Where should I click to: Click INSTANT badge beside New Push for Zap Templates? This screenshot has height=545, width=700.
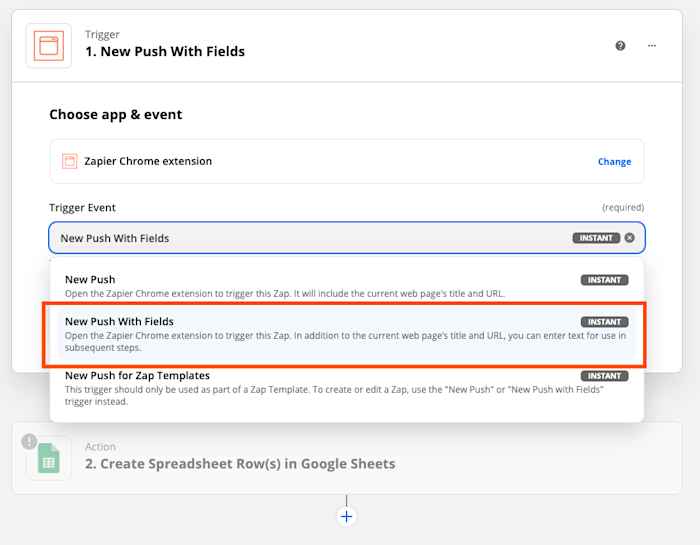(604, 376)
